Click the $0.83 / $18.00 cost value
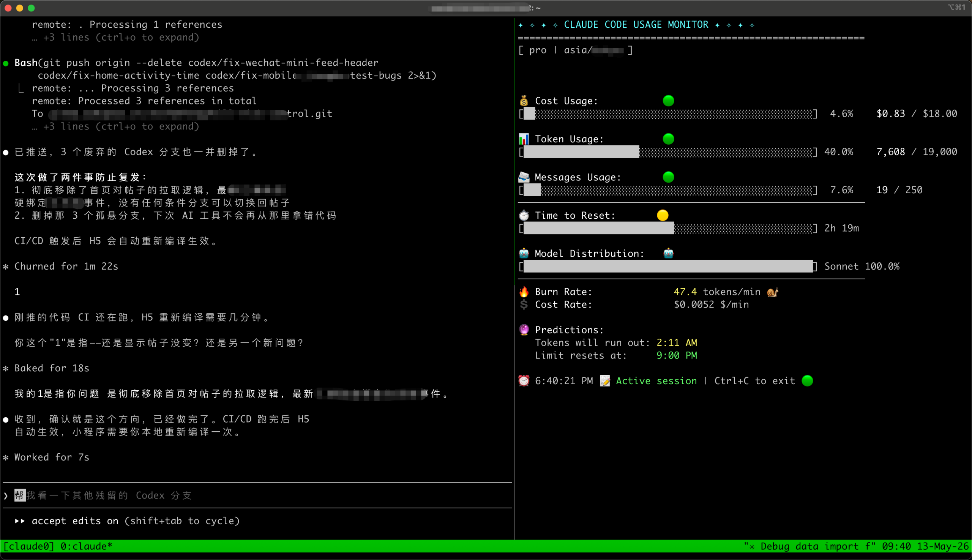Viewport: 972px width, 560px height. pos(917,114)
